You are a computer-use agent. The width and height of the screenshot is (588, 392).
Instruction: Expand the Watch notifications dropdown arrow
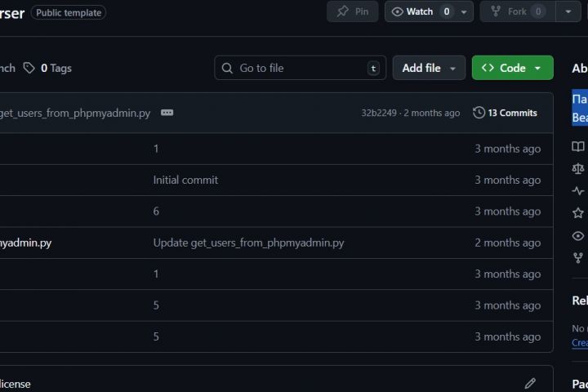pos(465,11)
